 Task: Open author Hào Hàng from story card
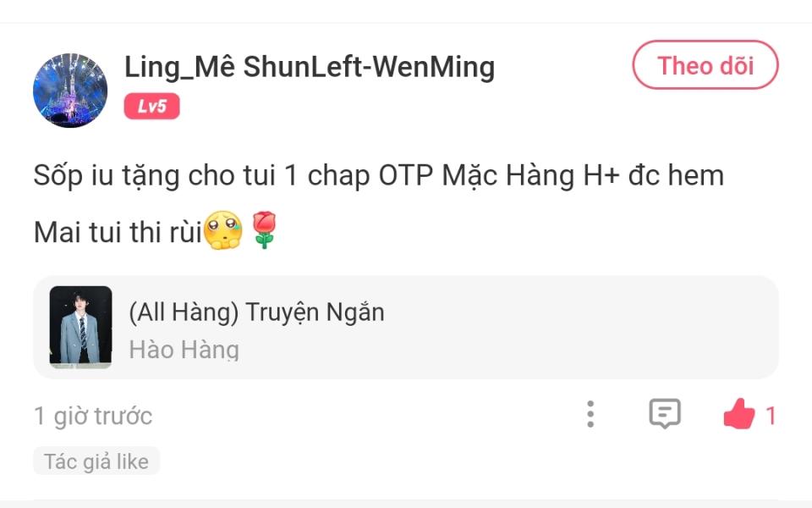coord(184,350)
